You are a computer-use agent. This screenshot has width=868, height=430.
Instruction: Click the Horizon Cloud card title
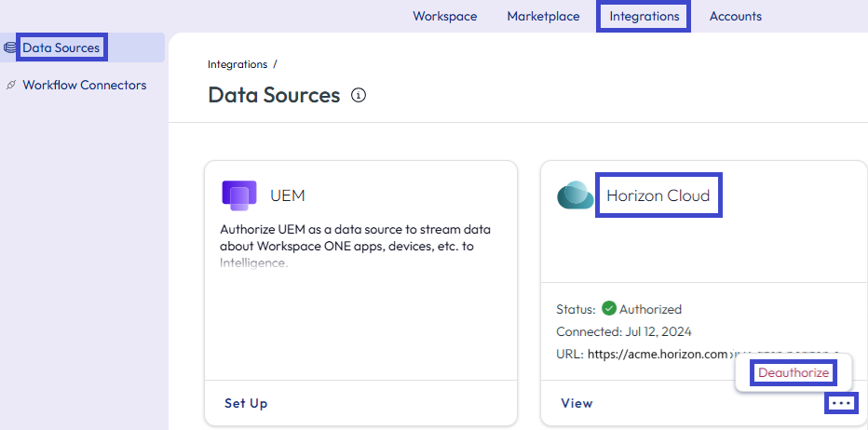pyautogui.click(x=658, y=195)
